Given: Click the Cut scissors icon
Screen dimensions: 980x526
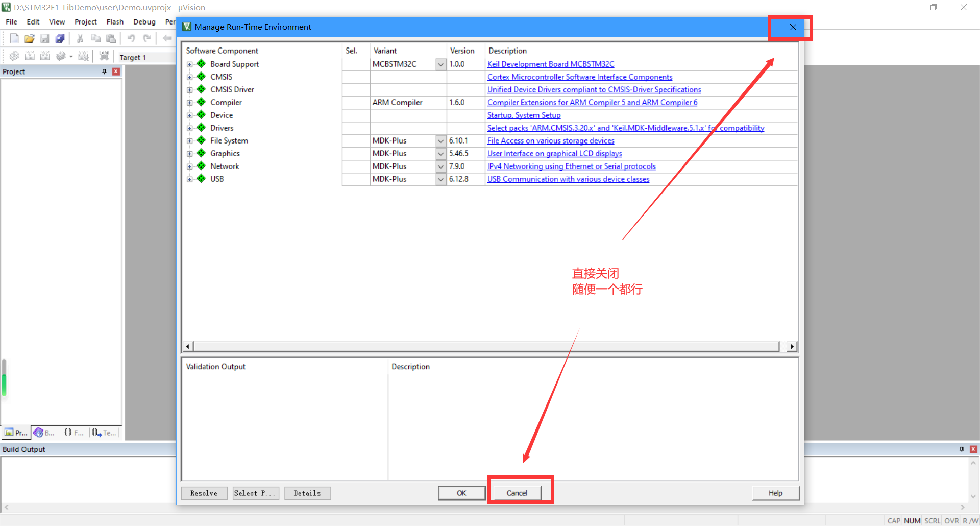Looking at the screenshot, I should point(80,38).
